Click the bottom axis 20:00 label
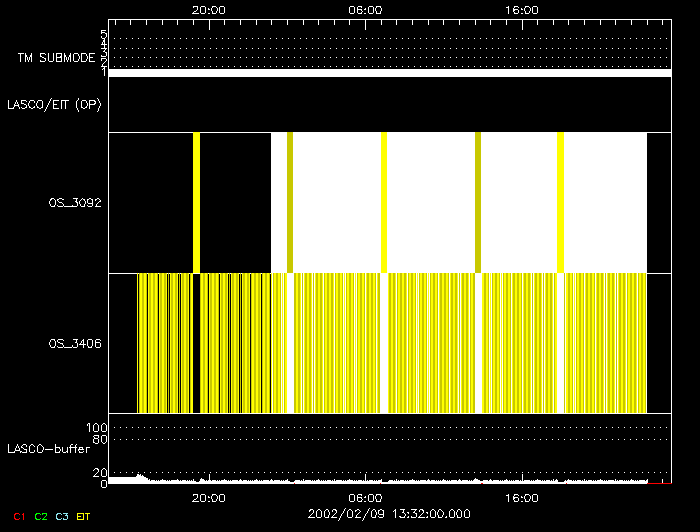 click(x=208, y=498)
